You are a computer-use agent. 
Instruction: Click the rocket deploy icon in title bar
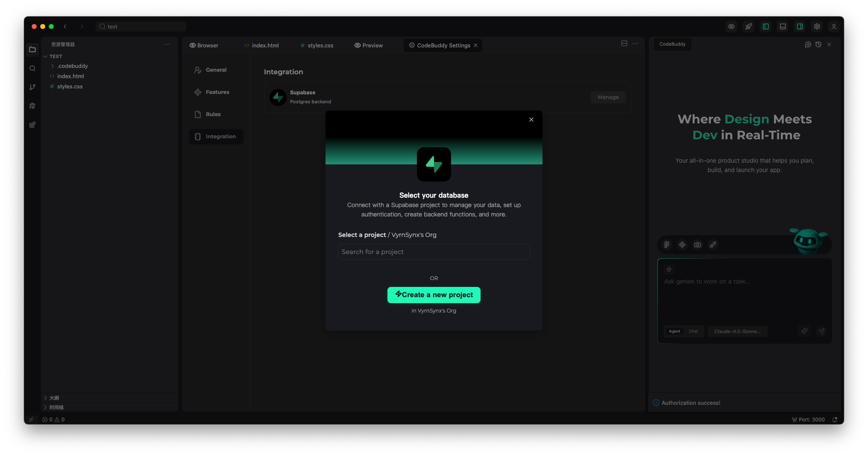[x=748, y=26]
